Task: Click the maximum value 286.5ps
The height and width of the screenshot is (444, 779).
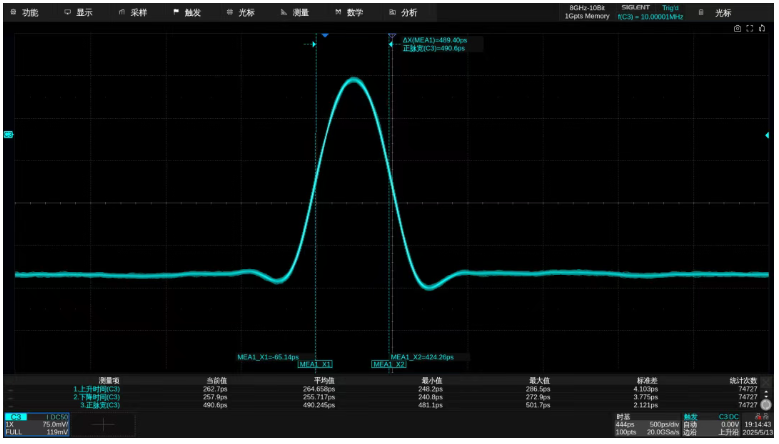Action: pyautogui.click(x=538, y=389)
